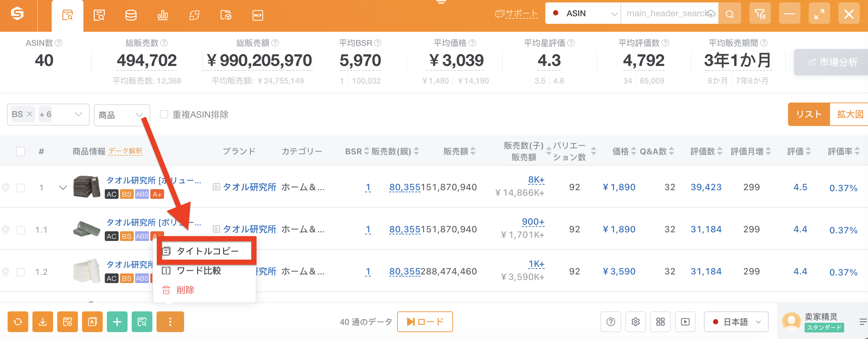The width and height of the screenshot is (868, 339).
Task: Switch to 拡大図 view
Action: [850, 114]
